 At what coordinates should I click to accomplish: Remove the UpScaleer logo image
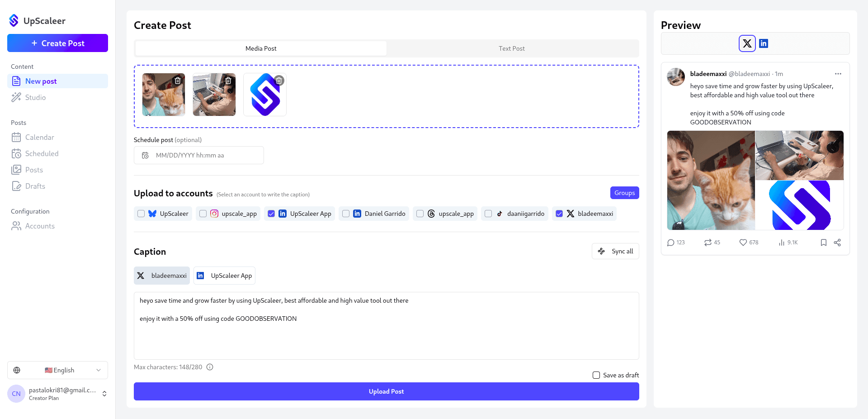tap(279, 81)
